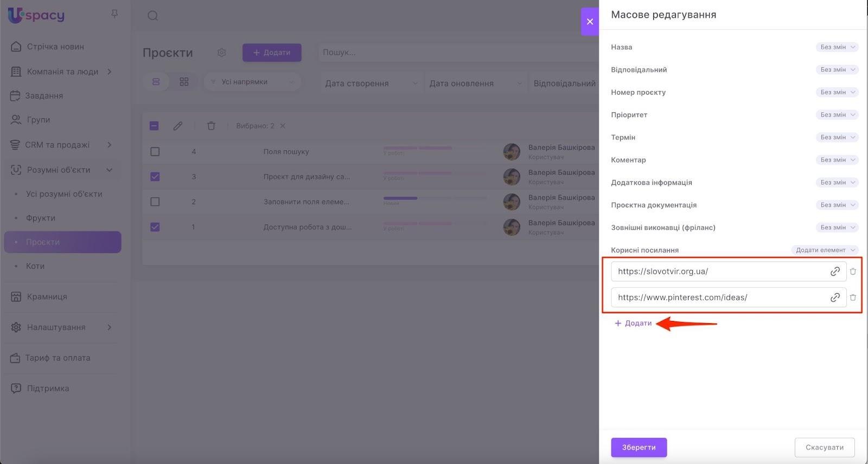Image resolution: width=868 pixels, height=464 pixels.
Task: Uncheck the Проєкт для дизайну row checkbox
Action: (x=155, y=177)
